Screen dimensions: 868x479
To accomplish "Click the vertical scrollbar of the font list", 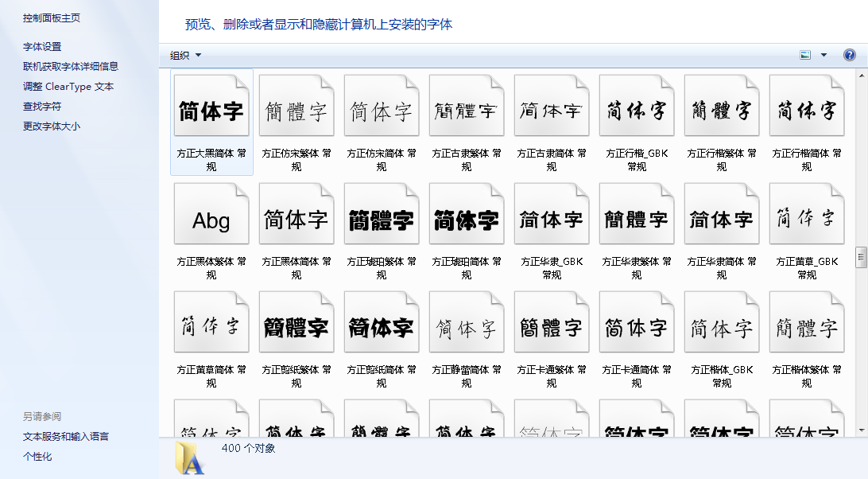I will [862, 256].
